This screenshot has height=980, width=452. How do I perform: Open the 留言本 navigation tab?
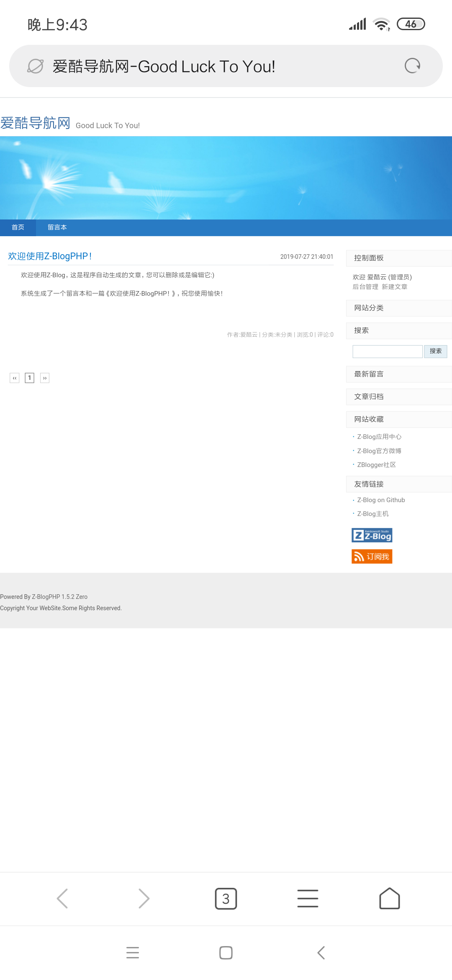coord(57,227)
